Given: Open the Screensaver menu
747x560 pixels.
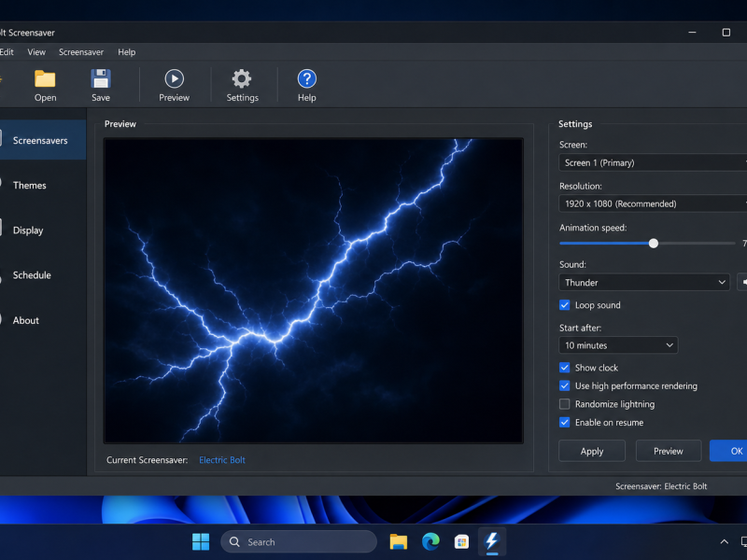Looking at the screenshot, I should 81,52.
